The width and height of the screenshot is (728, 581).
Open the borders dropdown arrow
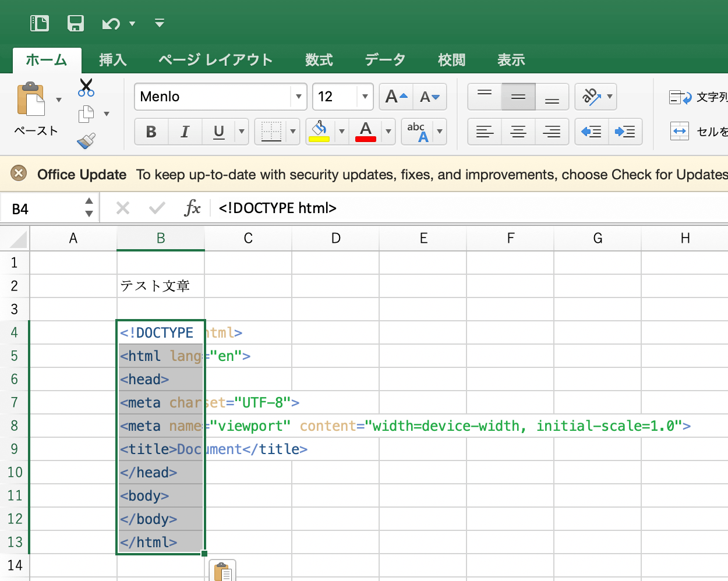coord(293,132)
